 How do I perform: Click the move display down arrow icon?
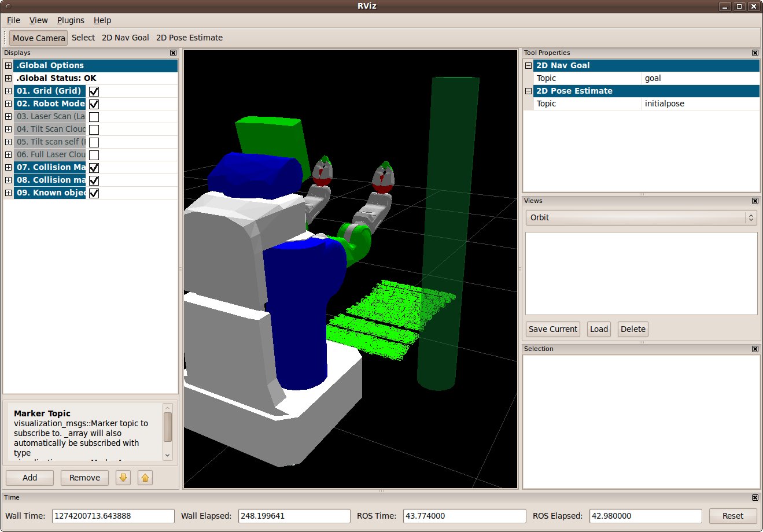(123, 478)
